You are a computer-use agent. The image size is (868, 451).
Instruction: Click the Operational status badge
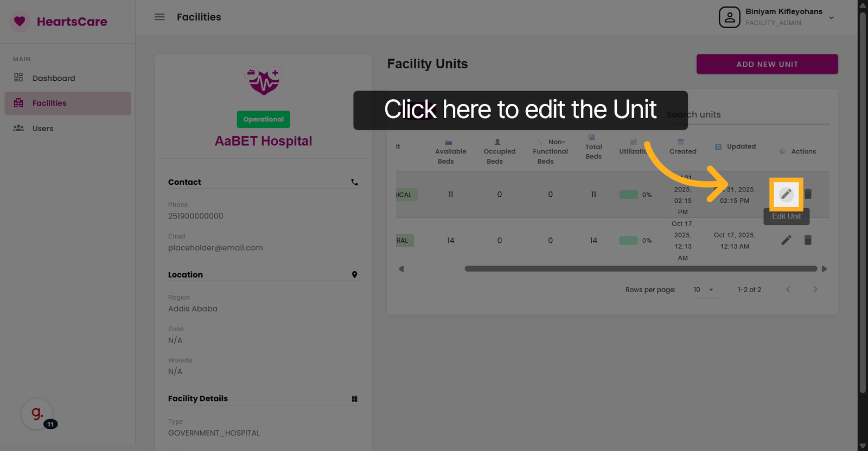[264, 119]
